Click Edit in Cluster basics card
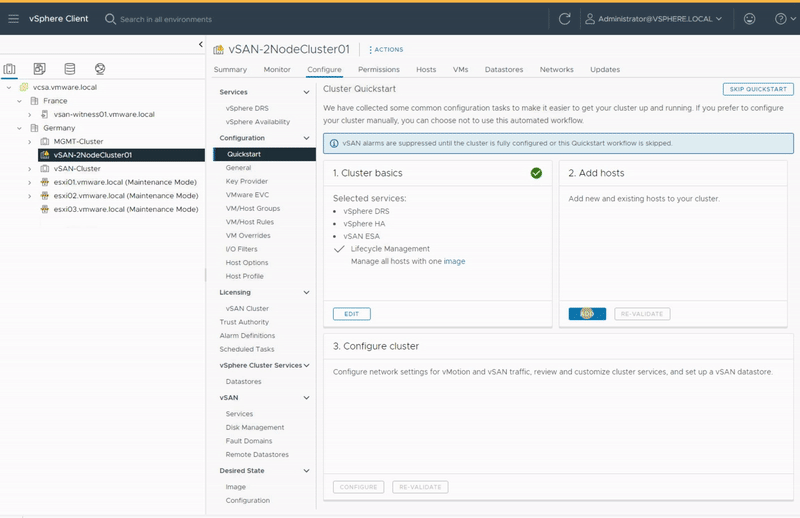The image size is (800, 518). tap(351, 314)
